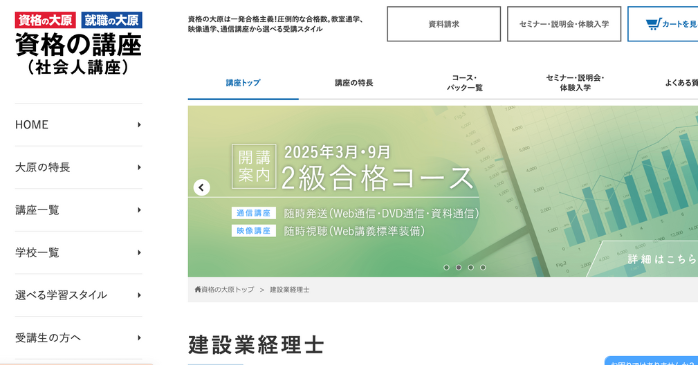
Task: Open the blue chat help bubble
Action: point(652,361)
